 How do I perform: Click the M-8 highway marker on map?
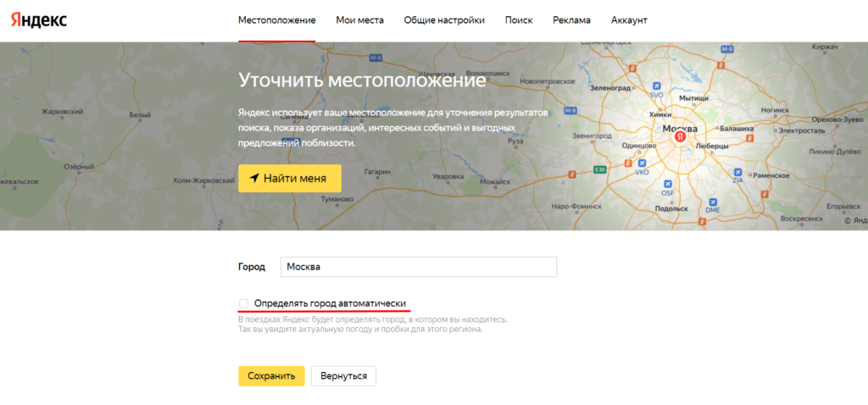(x=727, y=50)
